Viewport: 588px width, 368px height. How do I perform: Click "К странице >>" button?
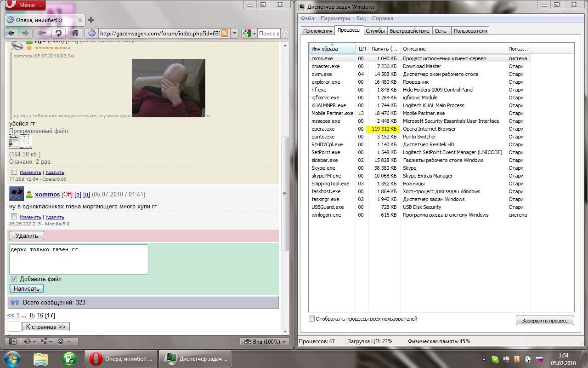pyautogui.click(x=45, y=327)
